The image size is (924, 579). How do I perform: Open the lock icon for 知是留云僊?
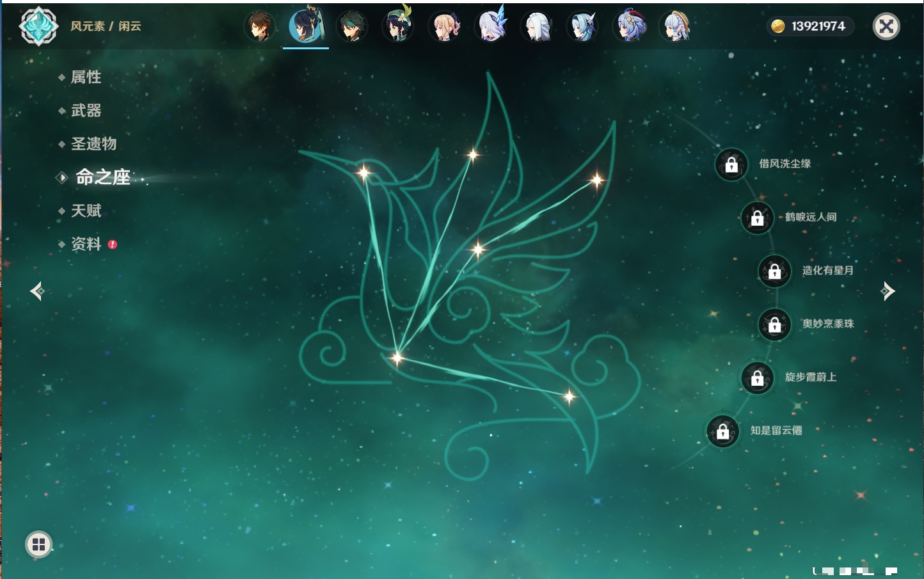[723, 432]
